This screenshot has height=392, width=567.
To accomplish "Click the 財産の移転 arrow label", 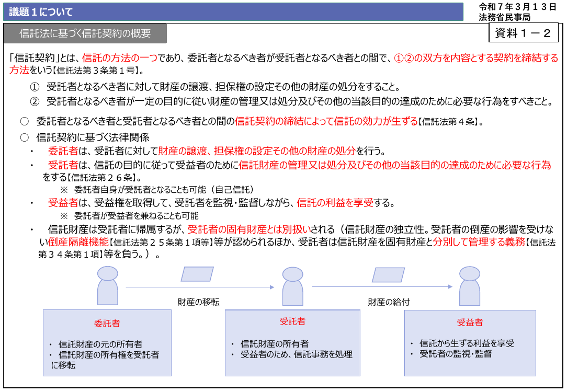I will [199, 302].
